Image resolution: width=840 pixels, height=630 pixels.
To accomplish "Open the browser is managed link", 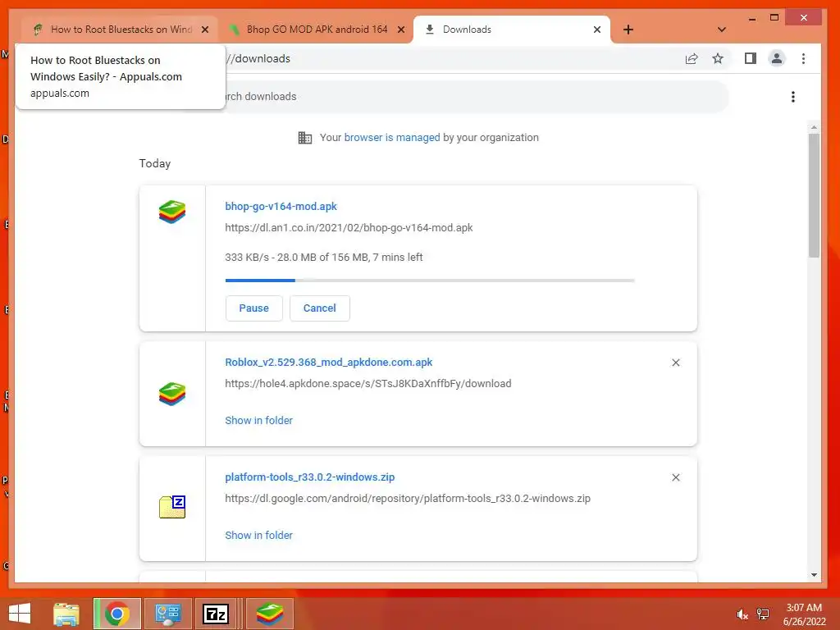I will [x=391, y=138].
